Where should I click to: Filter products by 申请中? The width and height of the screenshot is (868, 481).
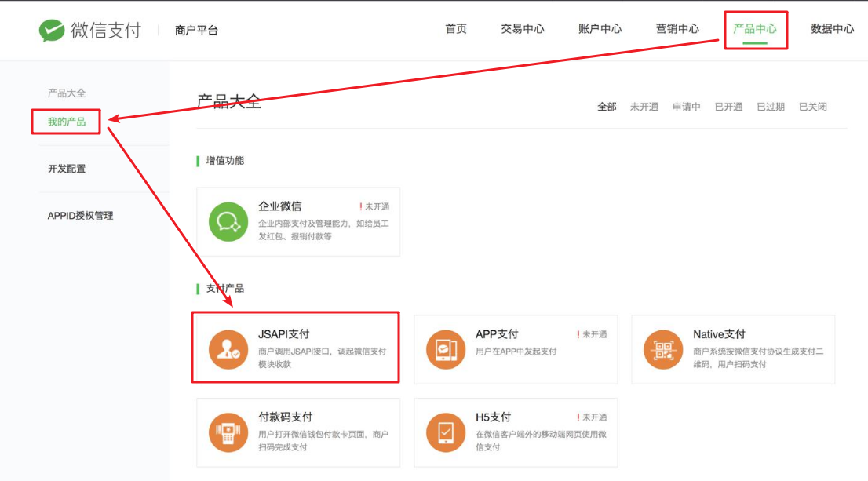[x=687, y=107]
